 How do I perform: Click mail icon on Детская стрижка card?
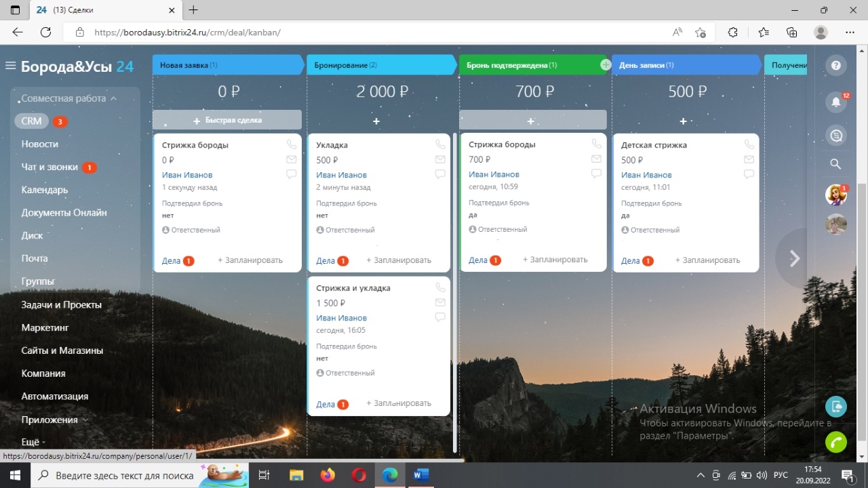tap(749, 159)
